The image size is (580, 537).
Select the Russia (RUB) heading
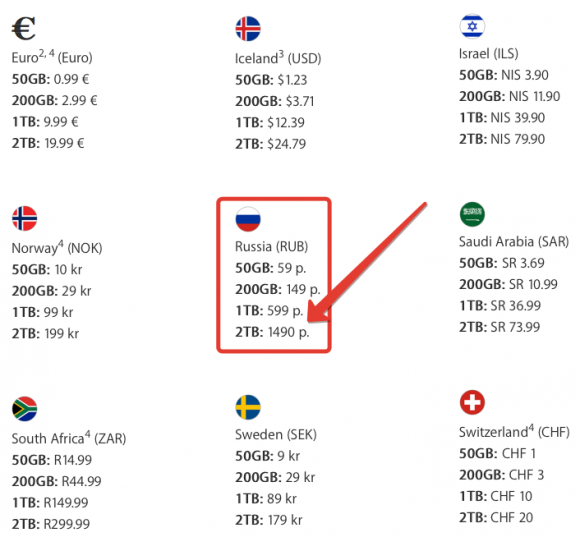click(272, 247)
